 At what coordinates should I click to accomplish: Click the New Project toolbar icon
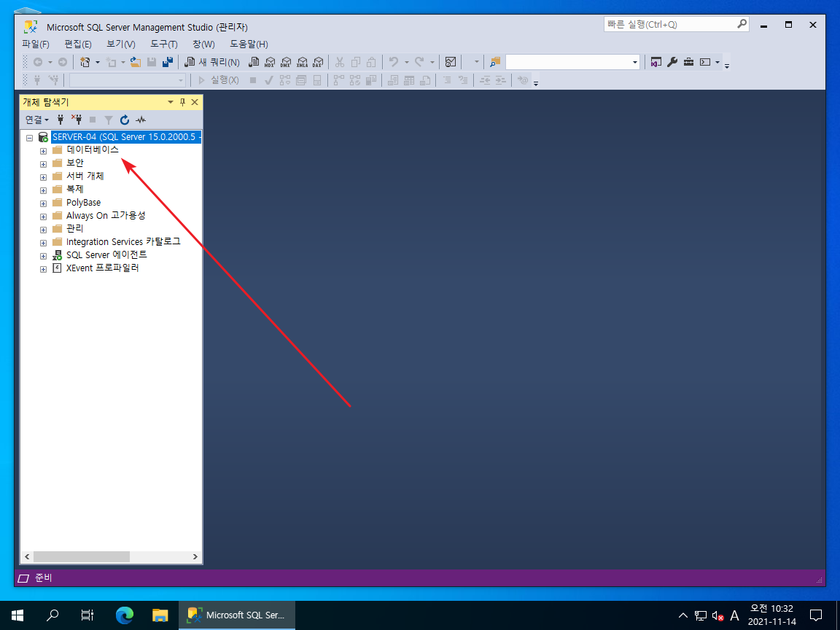point(85,62)
